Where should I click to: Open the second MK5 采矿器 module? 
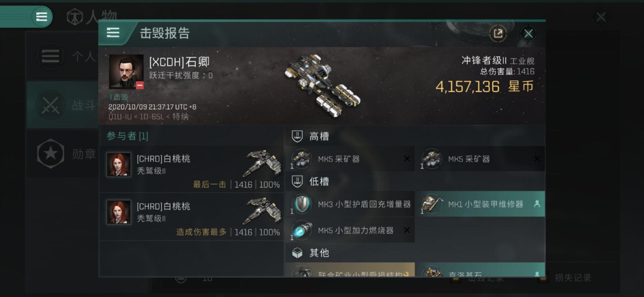click(x=480, y=159)
